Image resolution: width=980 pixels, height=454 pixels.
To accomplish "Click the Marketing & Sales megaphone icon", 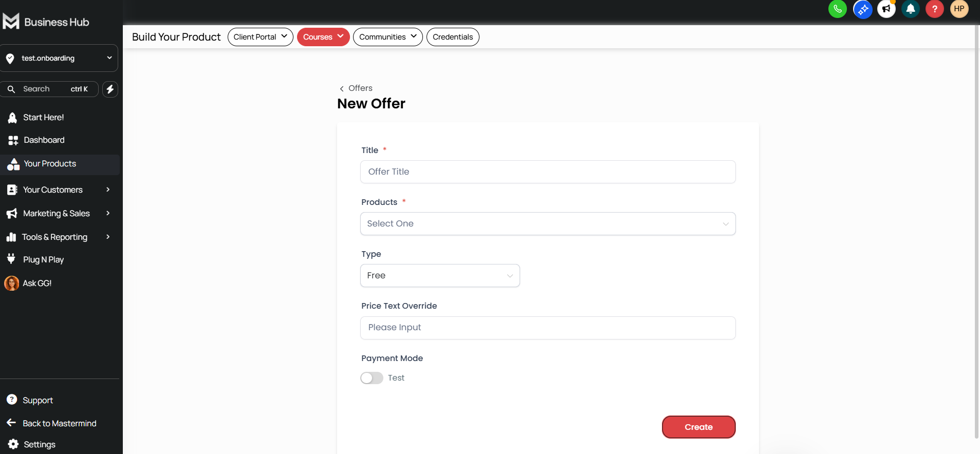I will coord(12,214).
